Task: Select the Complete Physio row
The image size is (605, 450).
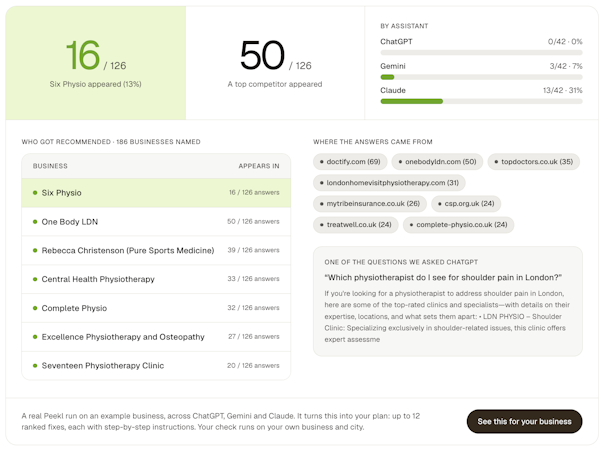Action: coord(156,308)
